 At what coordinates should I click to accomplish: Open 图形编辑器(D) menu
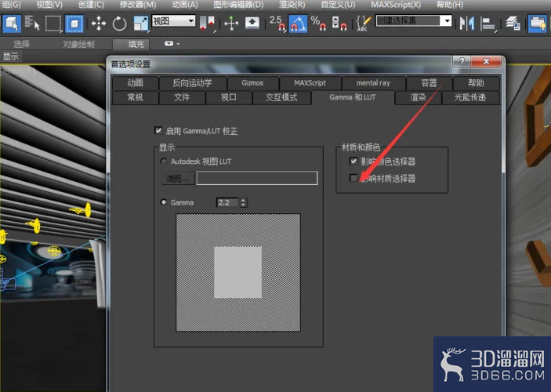[x=238, y=5]
